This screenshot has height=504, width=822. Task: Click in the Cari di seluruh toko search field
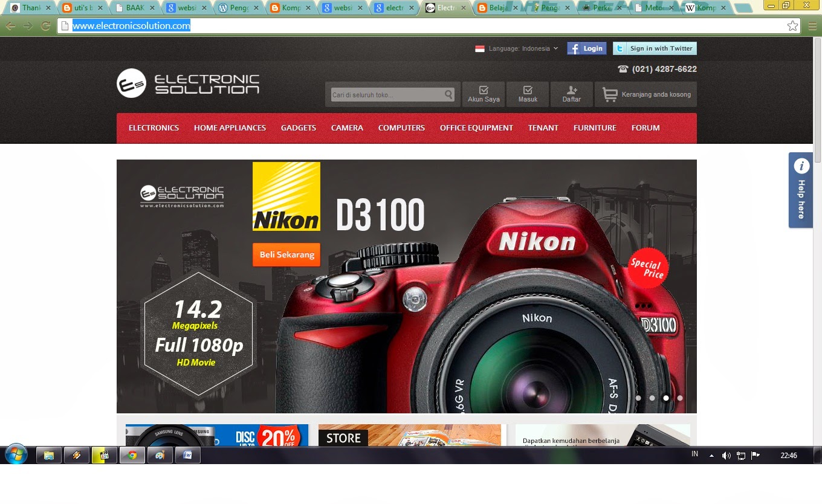387,95
